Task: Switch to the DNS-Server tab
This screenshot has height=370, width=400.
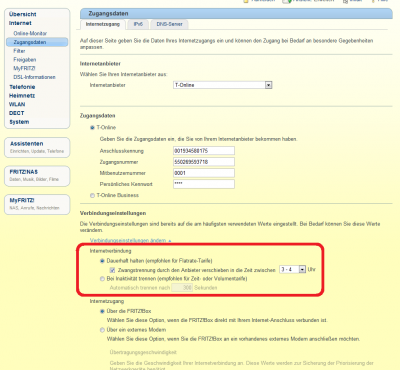Action: pos(169,24)
